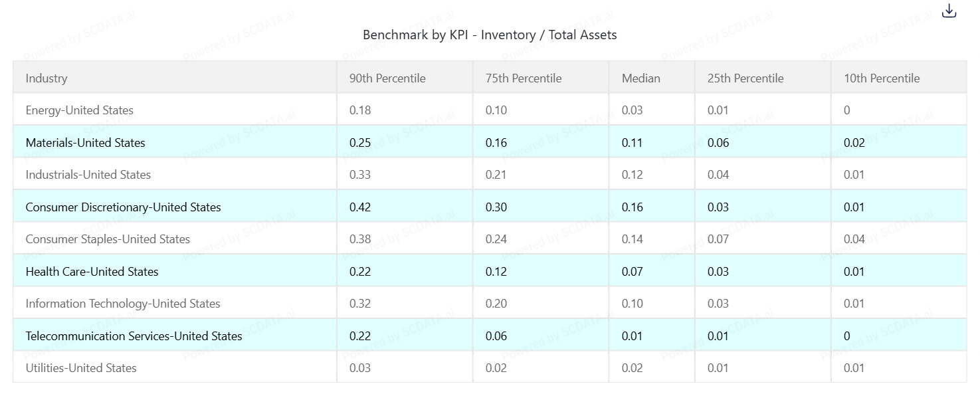The width and height of the screenshot is (980, 396).
Task: Click the 10th Percentile column header
Action: pyautogui.click(x=882, y=78)
